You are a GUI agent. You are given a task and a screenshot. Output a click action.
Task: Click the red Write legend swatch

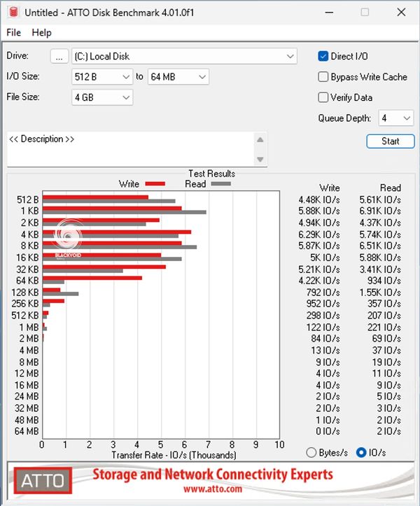(x=154, y=184)
